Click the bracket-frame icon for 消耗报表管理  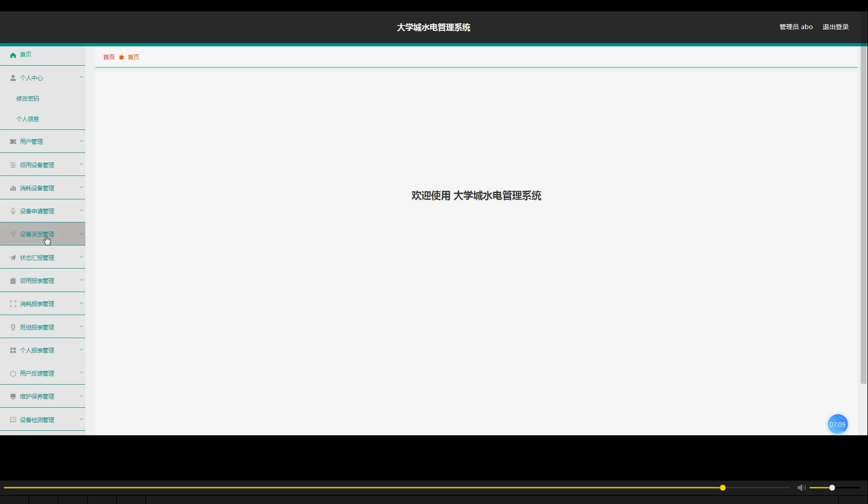(13, 304)
